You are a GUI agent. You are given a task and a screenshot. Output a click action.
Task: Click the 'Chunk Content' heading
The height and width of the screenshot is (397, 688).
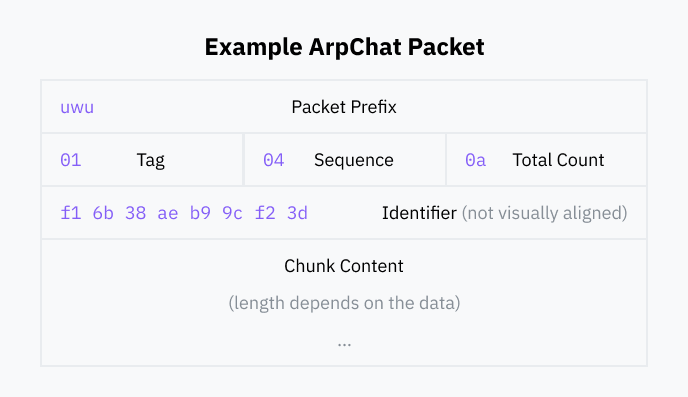[344, 266]
